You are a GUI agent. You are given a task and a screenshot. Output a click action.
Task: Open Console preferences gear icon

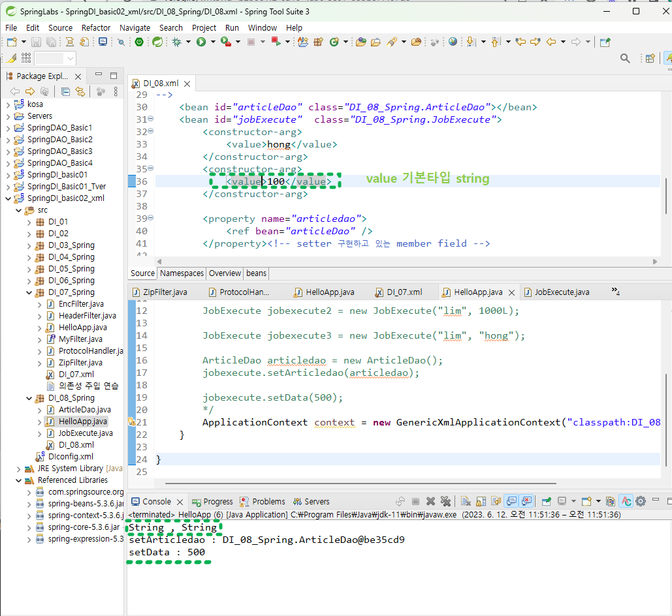coord(641,501)
